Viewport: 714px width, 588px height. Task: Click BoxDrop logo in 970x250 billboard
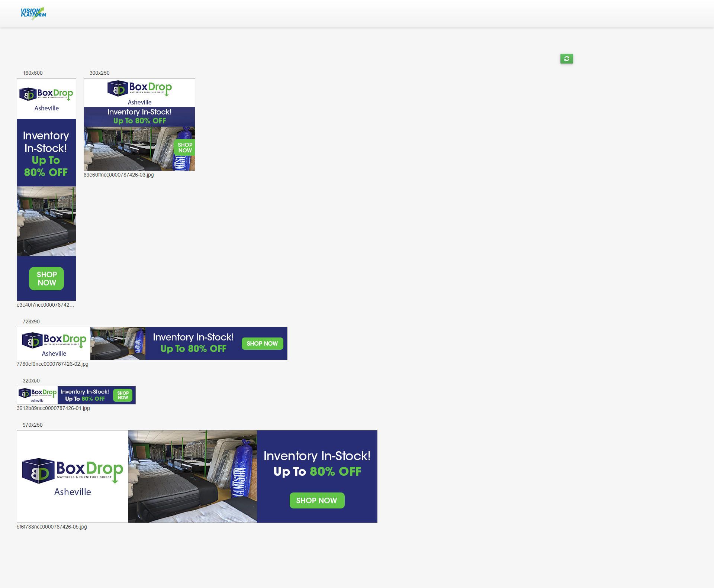73,471
